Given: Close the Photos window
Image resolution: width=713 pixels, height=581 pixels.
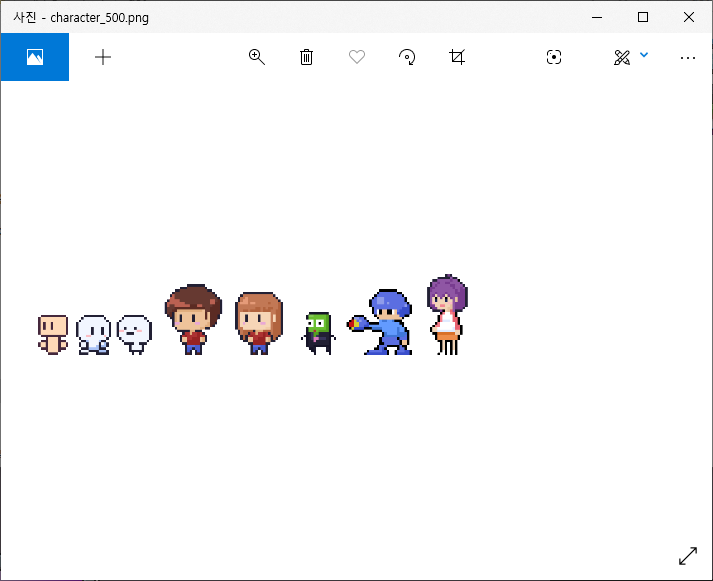Looking at the screenshot, I should [689, 17].
